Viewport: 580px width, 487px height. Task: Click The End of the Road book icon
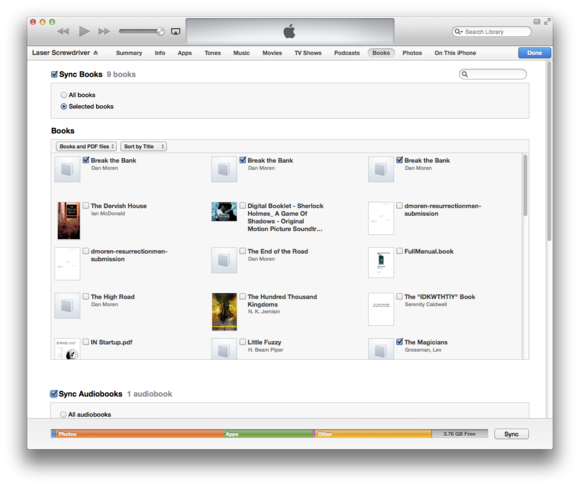pos(224,260)
